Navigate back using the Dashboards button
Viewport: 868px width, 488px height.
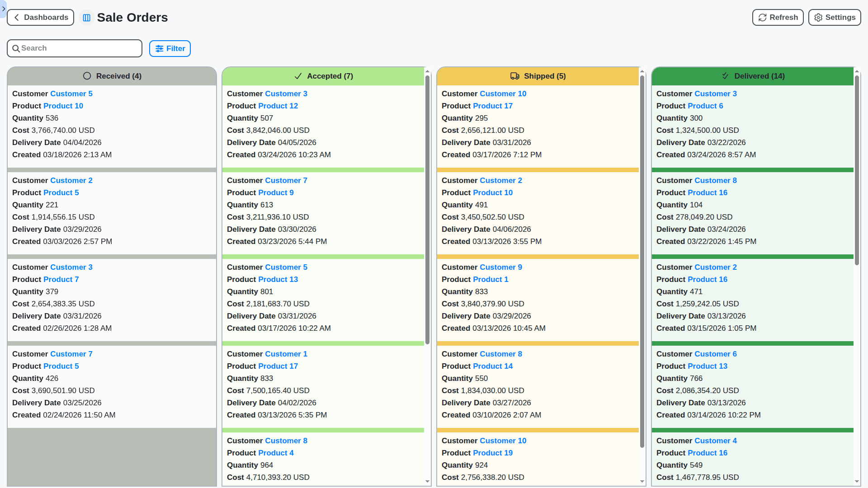pyautogui.click(x=40, y=17)
